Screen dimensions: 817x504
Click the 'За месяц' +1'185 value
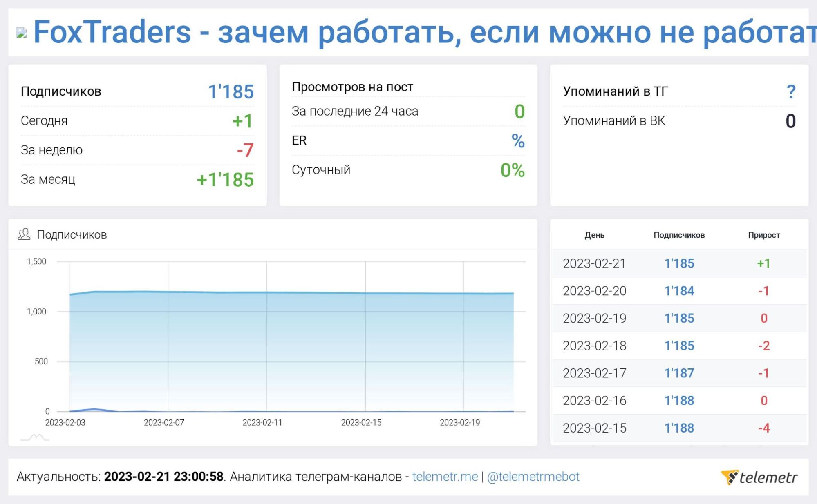coord(225,180)
